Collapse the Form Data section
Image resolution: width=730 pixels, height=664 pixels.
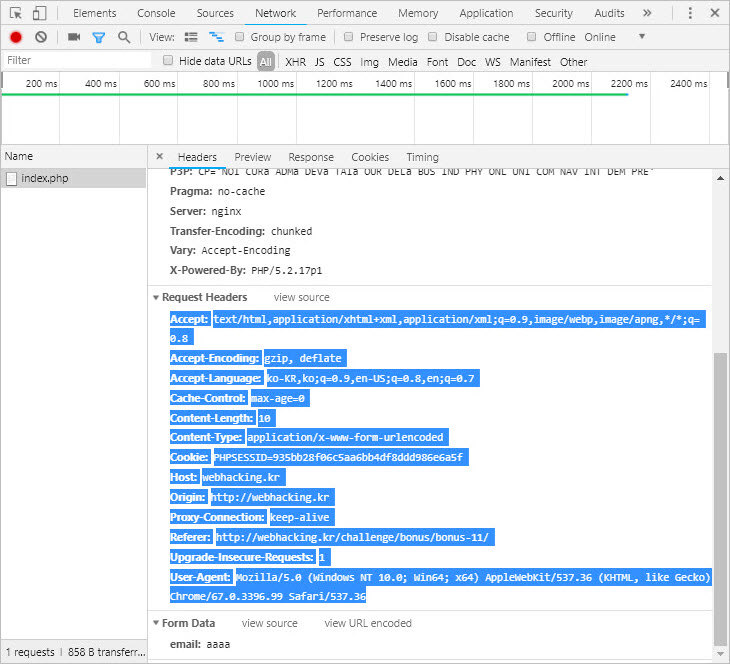point(156,623)
